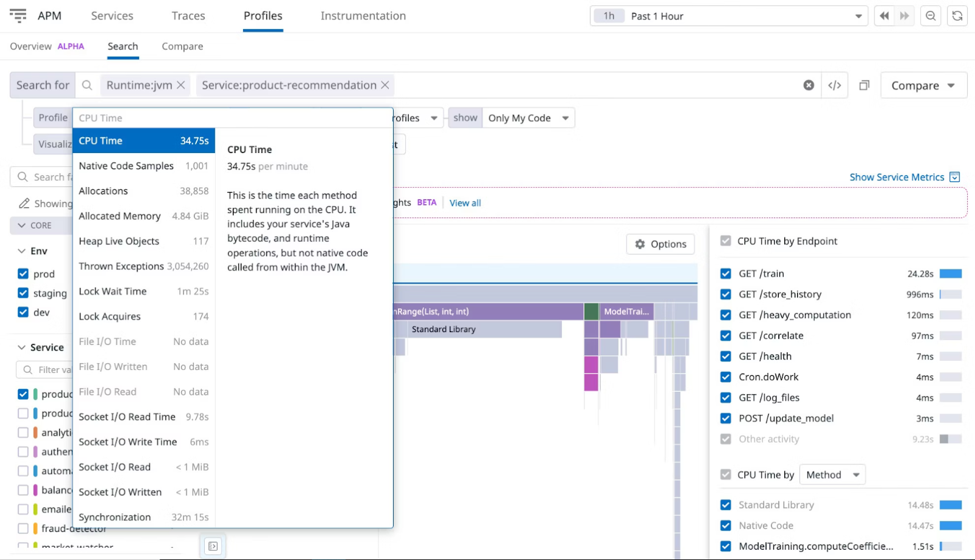Clear search filters with the circular X icon

808,85
